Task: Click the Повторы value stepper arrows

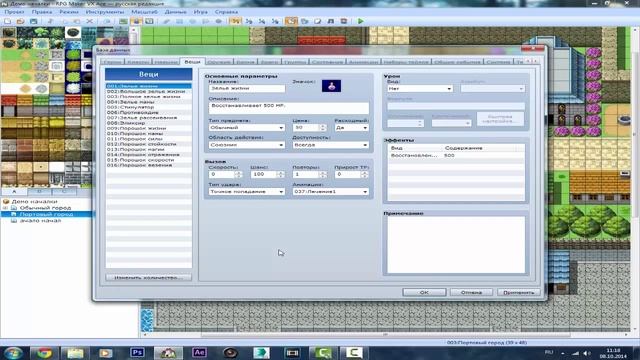Action: (323, 174)
